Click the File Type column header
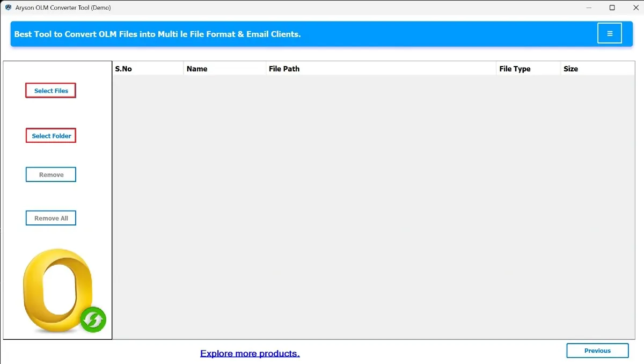Viewport: 644px width, 364px height. [x=514, y=68]
